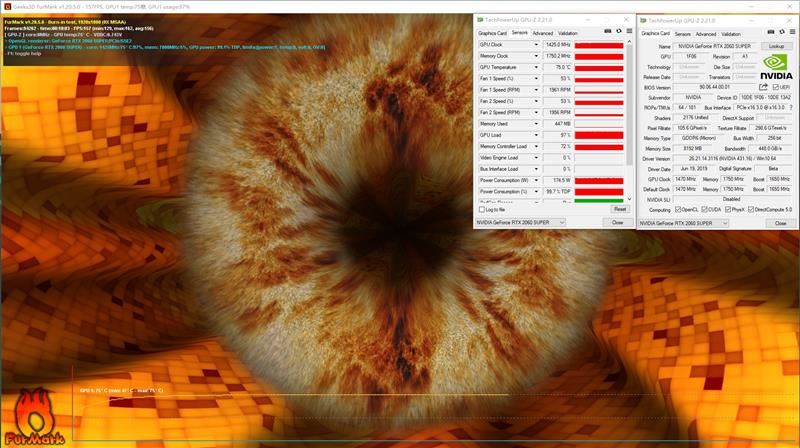Image resolution: width=800 pixels, height=448 pixels.
Task: Click the Memory Size value 8192 MB
Action: click(x=692, y=148)
